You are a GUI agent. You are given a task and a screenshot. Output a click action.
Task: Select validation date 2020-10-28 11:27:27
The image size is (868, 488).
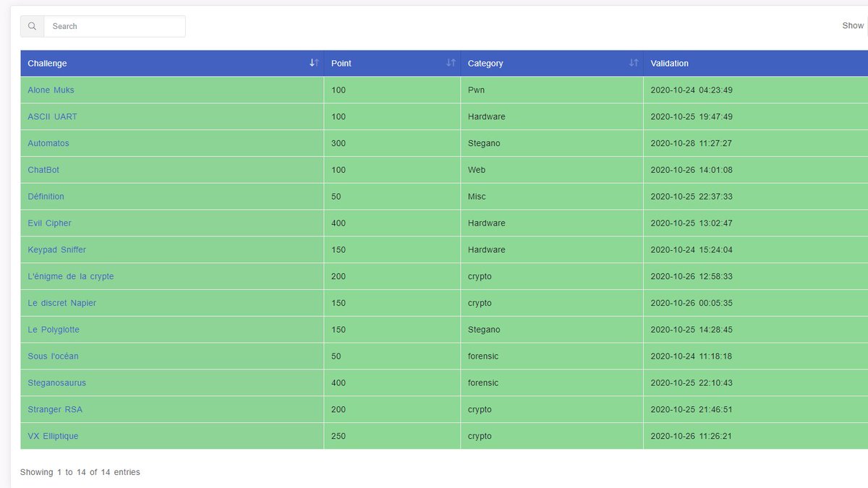coord(691,144)
